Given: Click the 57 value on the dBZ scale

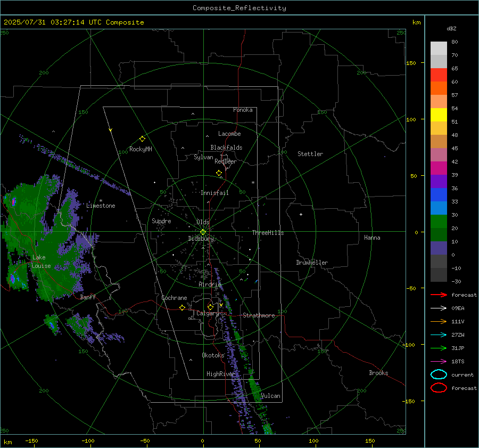Looking at the screenshot, I should [x=455, y=95].
